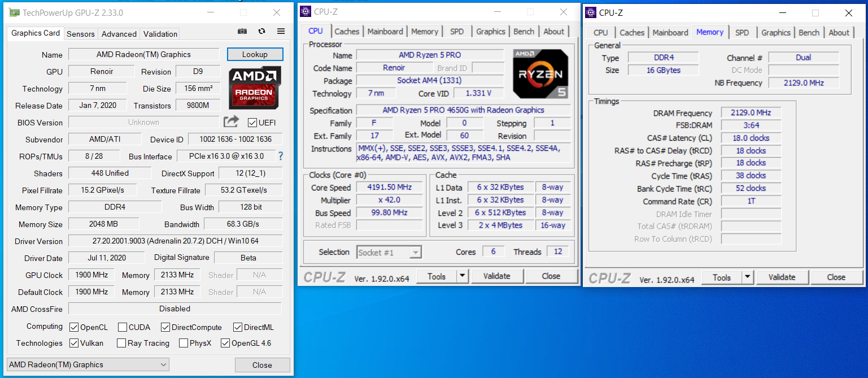This screenshot has width=868, height=378.
Task: Open GPU-Z hamburger menu
Action: (x=281, y=32)
